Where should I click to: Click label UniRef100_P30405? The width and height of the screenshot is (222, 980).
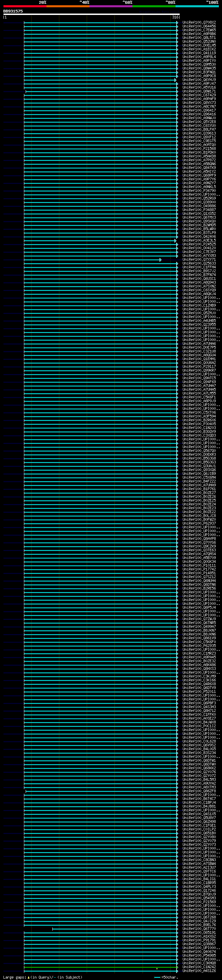199,424
